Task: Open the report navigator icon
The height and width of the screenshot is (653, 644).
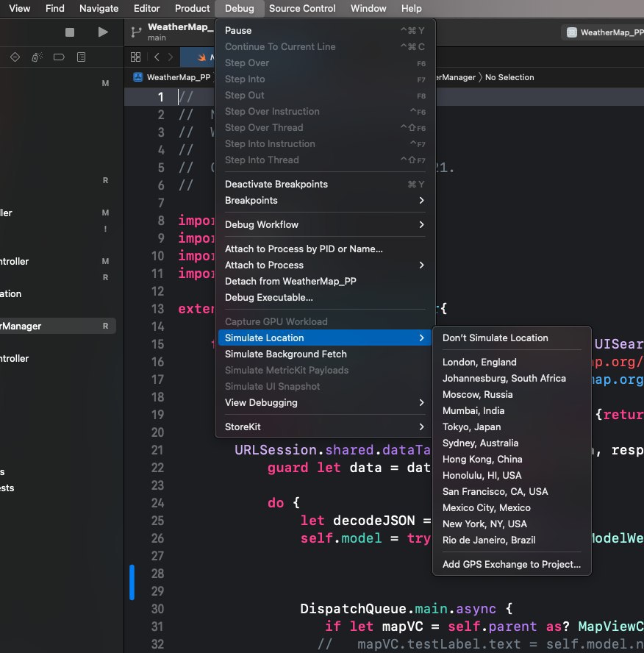Action: click(81, 57)
